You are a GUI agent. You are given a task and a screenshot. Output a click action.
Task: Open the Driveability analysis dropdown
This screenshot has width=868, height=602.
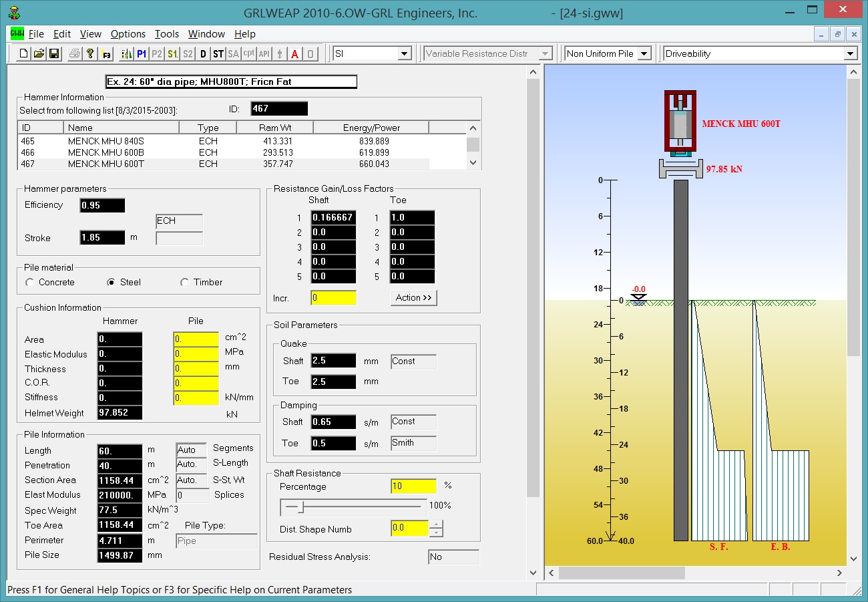[850, 54]
